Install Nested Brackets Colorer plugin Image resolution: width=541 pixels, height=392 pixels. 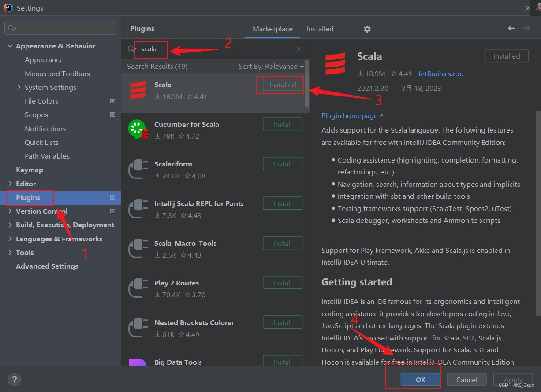tap(283, 322)
